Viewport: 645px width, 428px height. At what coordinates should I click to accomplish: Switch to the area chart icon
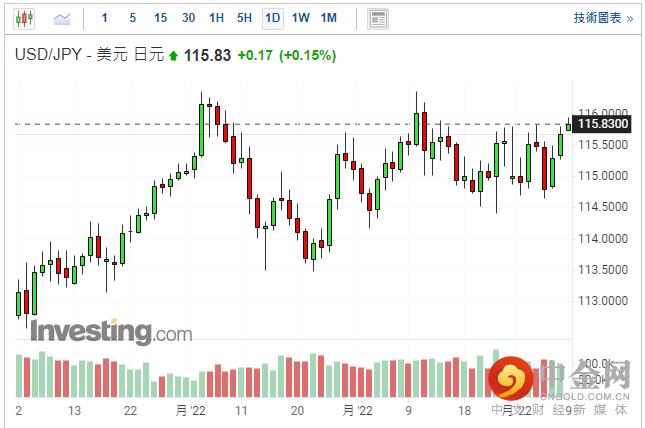coord(62,18)
